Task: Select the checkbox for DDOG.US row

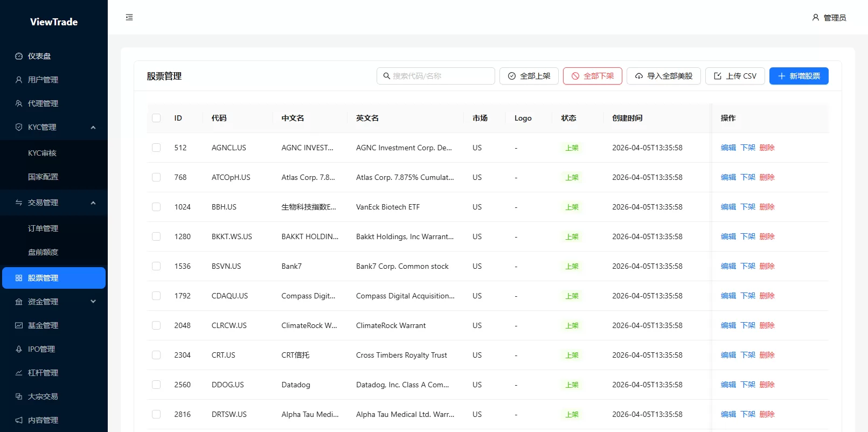Action: click(x=156, y=385)
